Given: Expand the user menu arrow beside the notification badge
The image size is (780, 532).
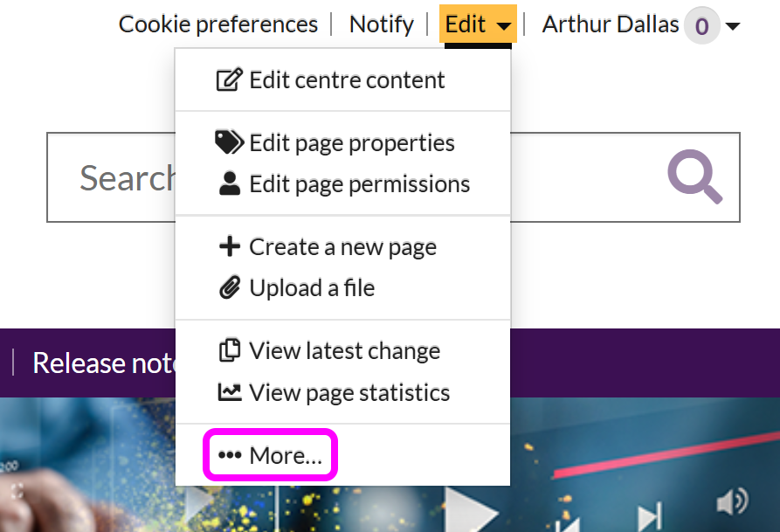Looking at the screenshot, I should click(x=733, y=26).
